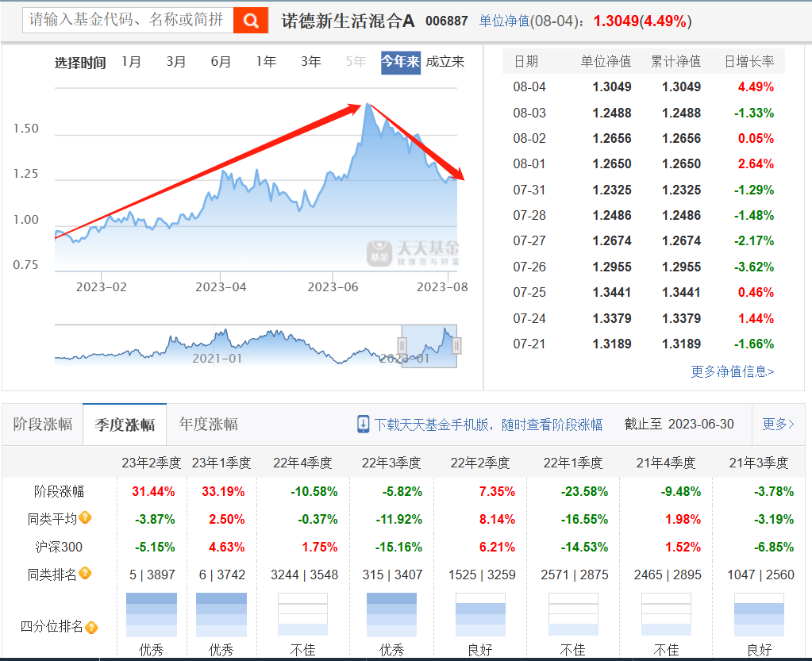This screenshot has width=812, height=661.
Task: Click the 22年2季度 quartile ranking bar
Action: point(480,614)
